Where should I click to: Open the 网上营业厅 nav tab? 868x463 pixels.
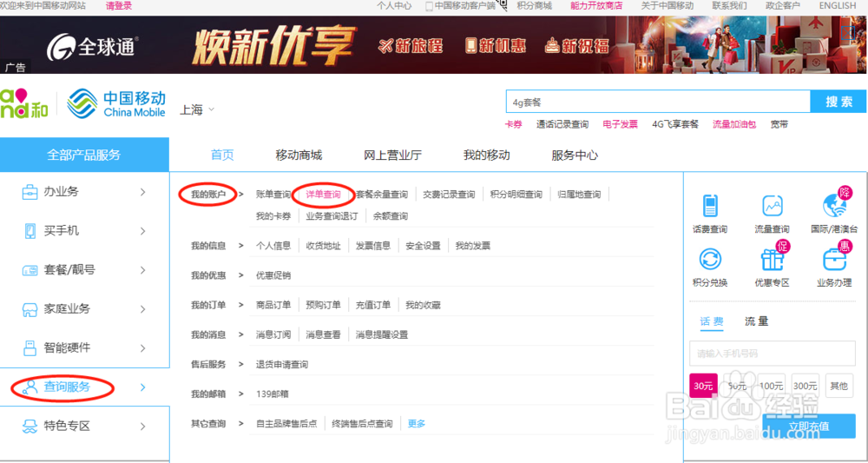click(392, 155)
